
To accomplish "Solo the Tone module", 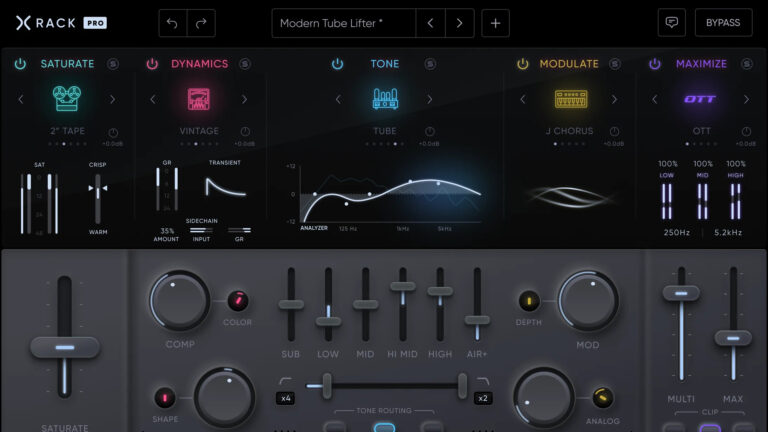I will (430, 64).
